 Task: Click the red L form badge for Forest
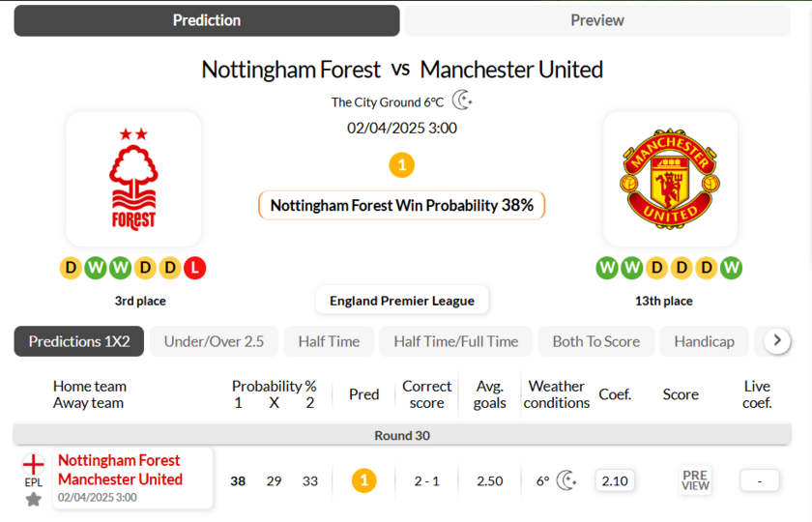point(194,268)
